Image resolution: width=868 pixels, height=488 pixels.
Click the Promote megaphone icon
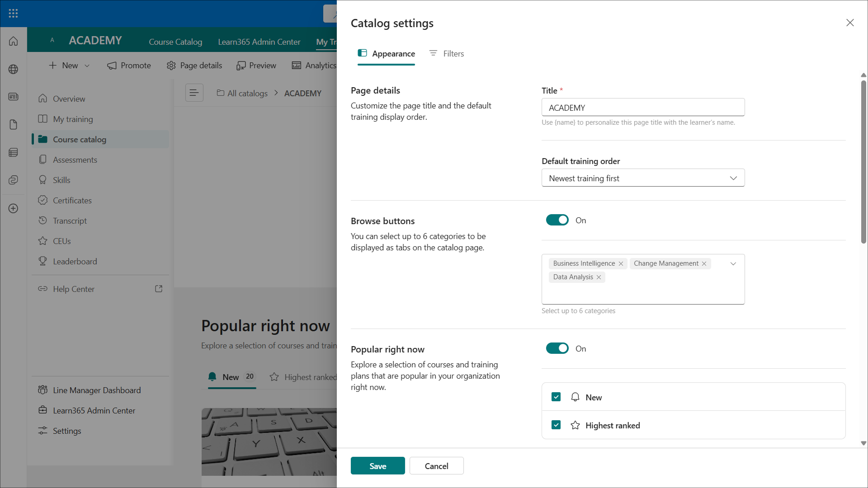coord(112,66)
